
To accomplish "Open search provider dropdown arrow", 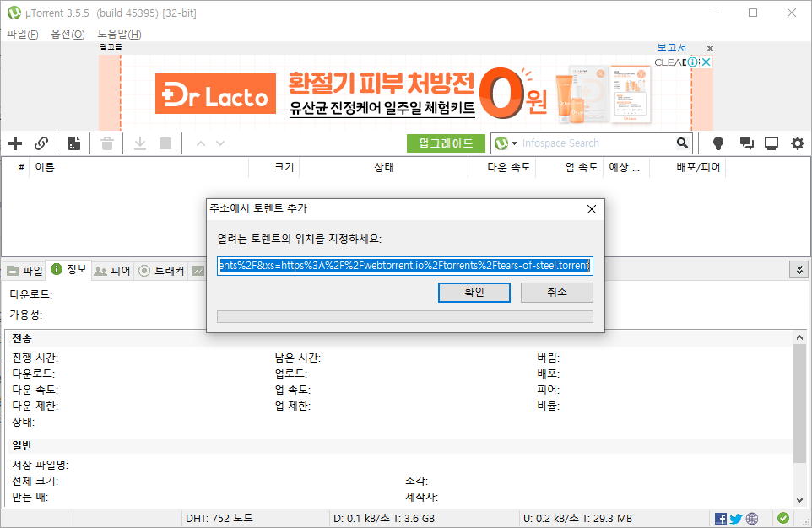I will [x=514, y=143].
